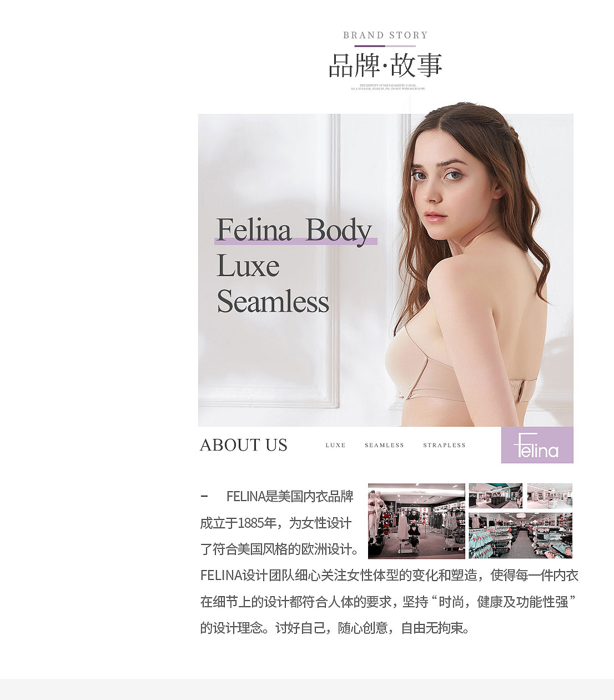Click the Felina Body headline text

pos(294,230)
